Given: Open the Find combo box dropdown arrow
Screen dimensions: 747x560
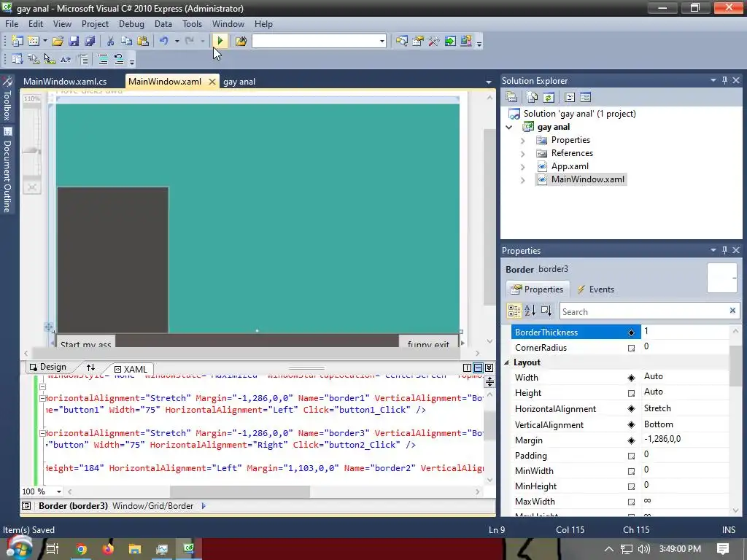Looking at the screenshot, I should click(x=382, y=42).
